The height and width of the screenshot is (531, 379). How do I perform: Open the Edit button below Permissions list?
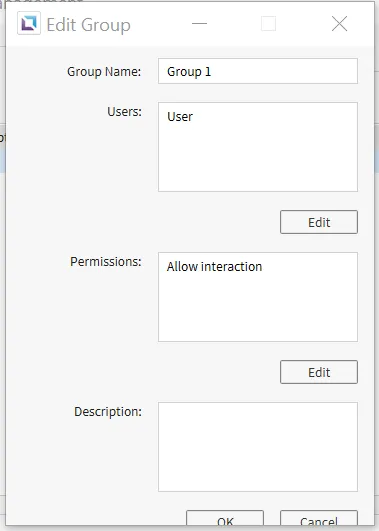coord(319,372)
